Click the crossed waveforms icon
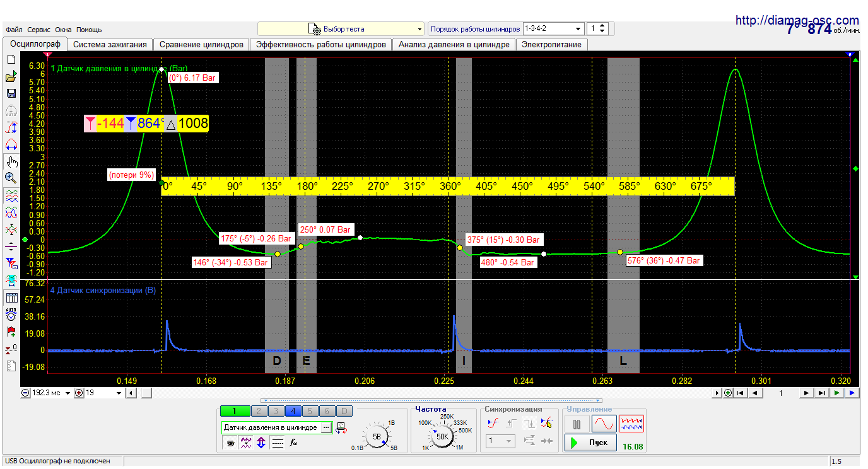868x469 pixels. tap(11, 229)
